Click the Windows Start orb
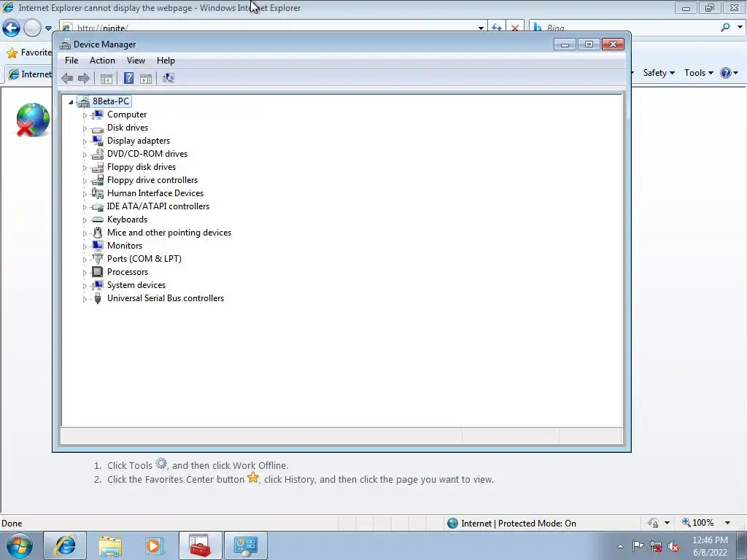 coord(19,545)
